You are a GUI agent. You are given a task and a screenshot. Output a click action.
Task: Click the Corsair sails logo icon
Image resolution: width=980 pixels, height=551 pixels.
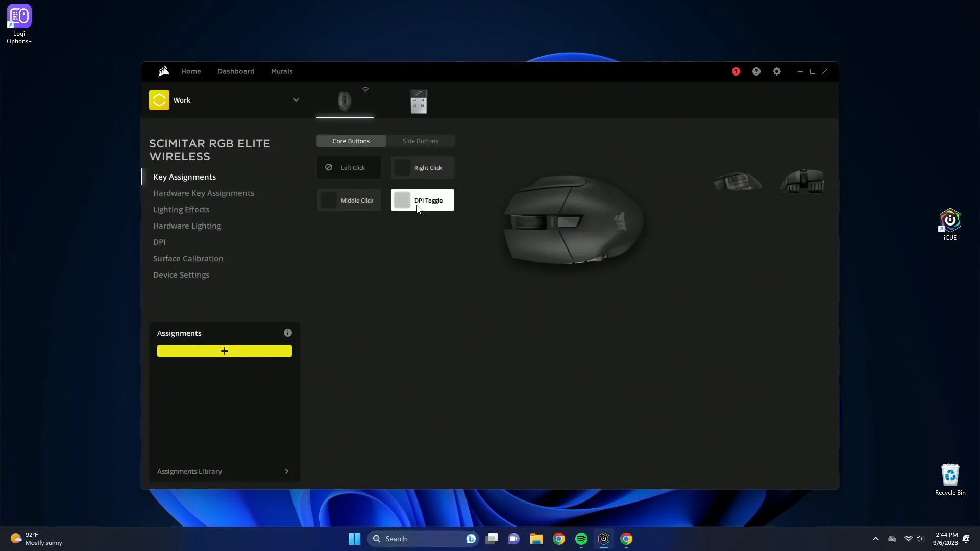[x=163, y=71]
